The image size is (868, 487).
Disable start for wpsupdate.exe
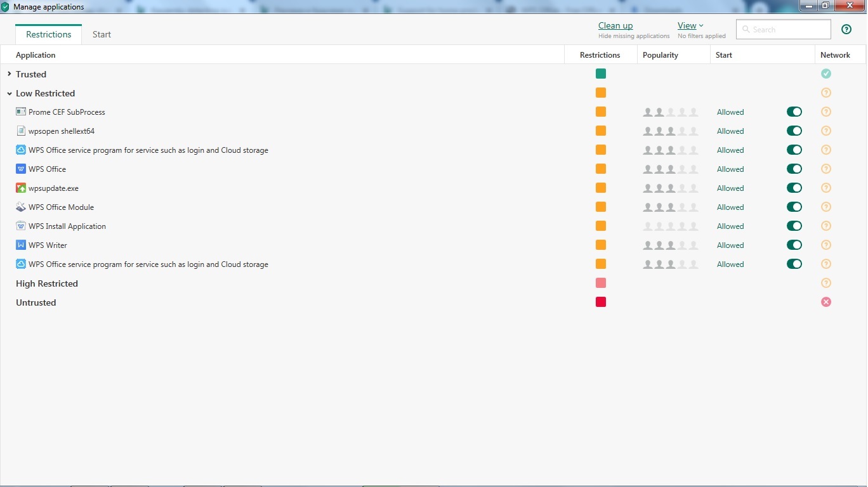pyautogui.click(x=794, y=188)
